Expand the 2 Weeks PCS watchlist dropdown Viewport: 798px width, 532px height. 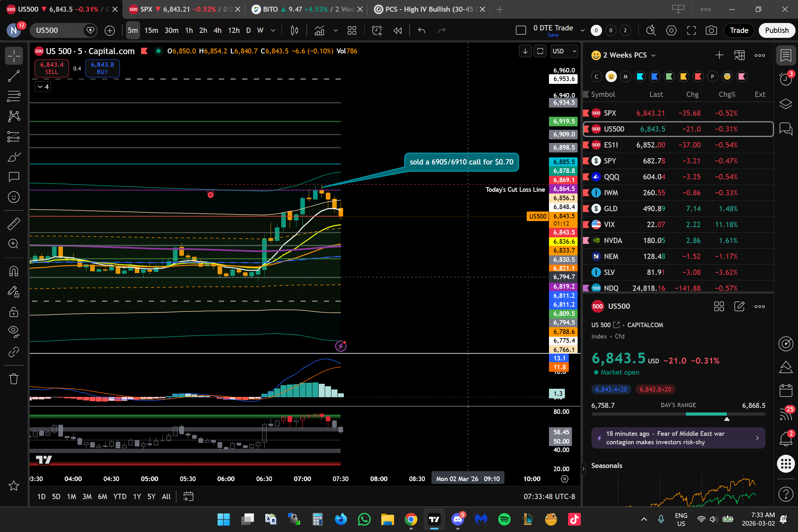[x=653, y=56]
